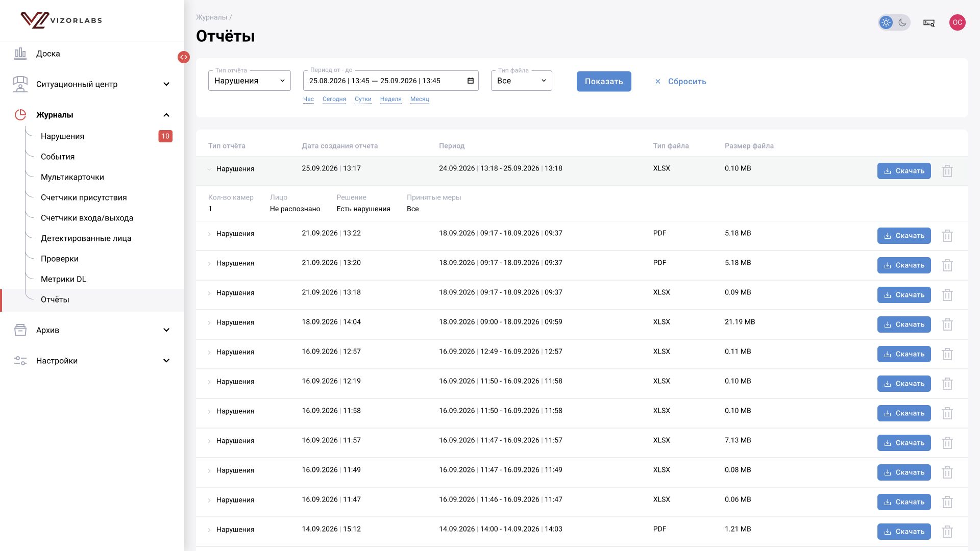Delete the report created 21.09.2026 13:22
Image resolution: width=980 pixels, height=551 pixels.
(947, 236)
